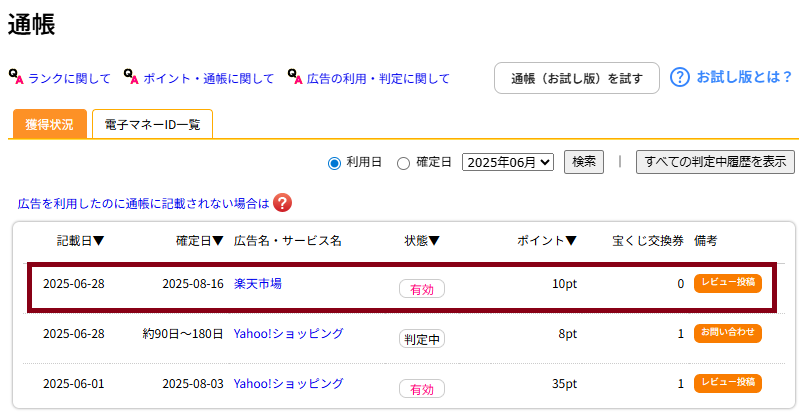Click the QA icon before 広告の利用・判定に関して
799x413 pixels.
click(295, 77)
